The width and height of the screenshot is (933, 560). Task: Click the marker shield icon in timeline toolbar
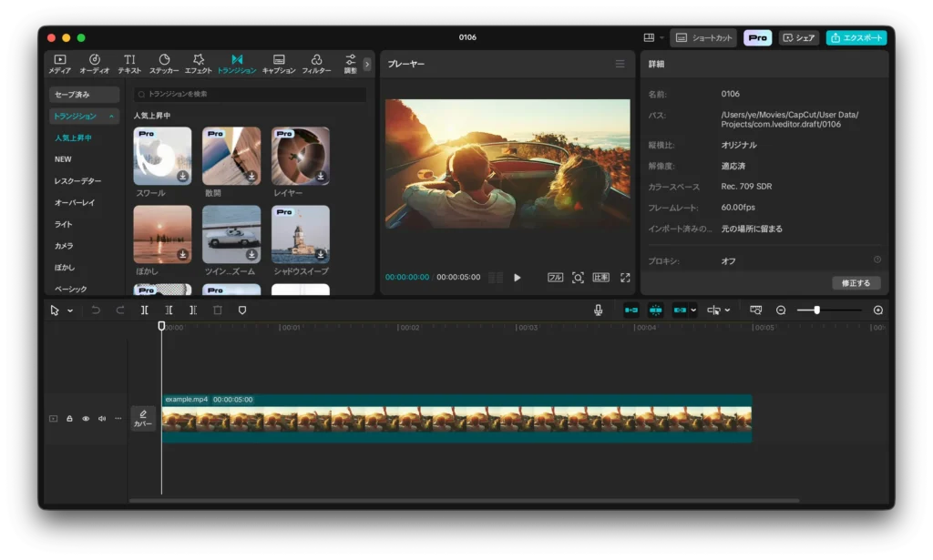[241, 311]
